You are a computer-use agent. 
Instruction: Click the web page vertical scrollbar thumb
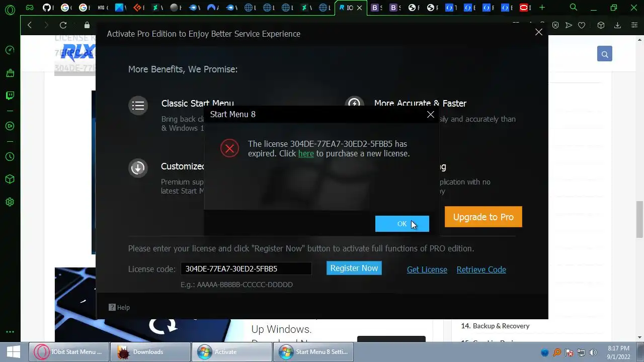639,219
